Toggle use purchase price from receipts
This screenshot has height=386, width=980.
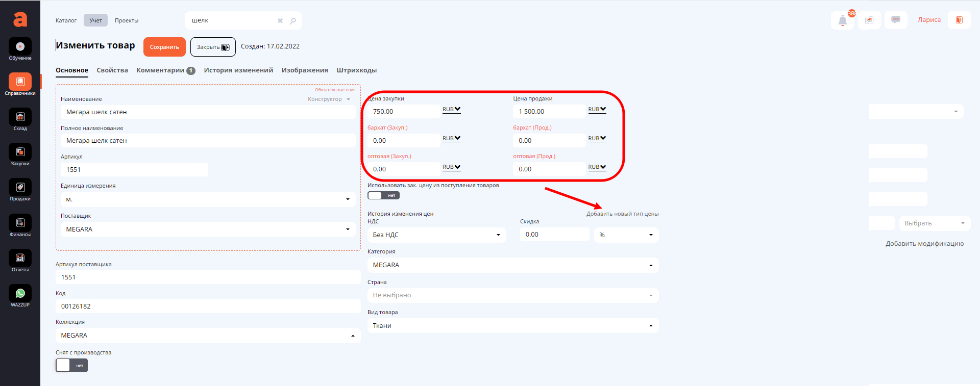[x=383, y=195]
